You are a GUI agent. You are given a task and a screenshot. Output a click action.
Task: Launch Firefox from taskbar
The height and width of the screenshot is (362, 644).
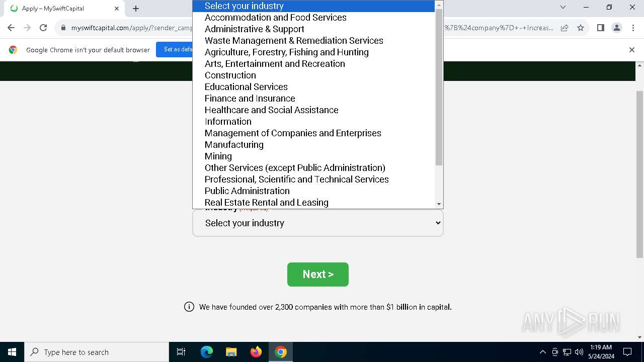(x=256, y=352)
